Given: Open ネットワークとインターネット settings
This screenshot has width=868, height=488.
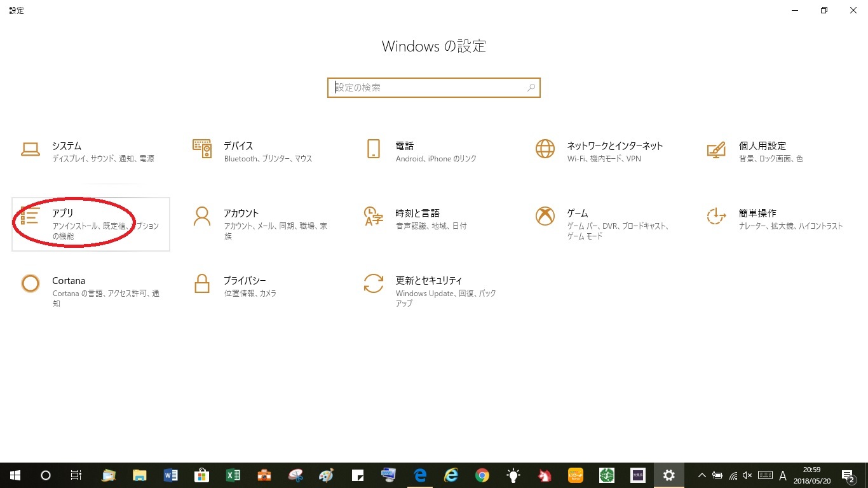Looking at the screenshot, I should tap(606, 152).
